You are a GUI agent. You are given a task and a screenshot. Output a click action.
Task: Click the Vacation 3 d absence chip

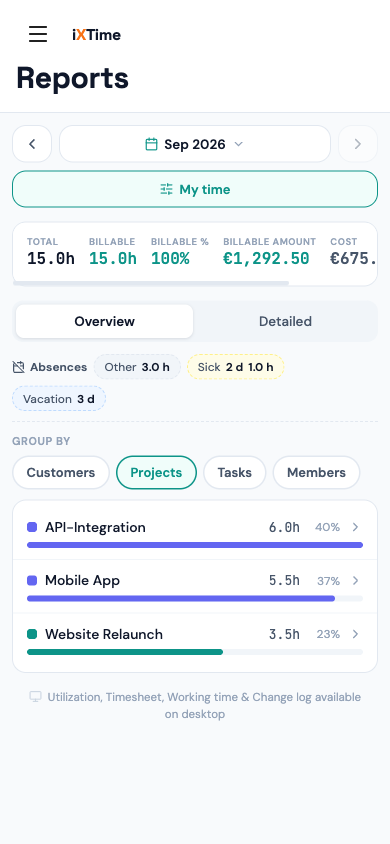59,399
